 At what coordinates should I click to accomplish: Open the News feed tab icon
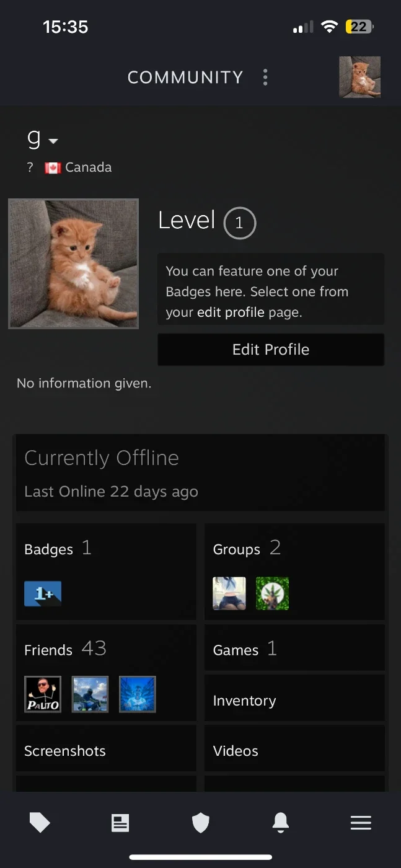(x=120, y=823)
